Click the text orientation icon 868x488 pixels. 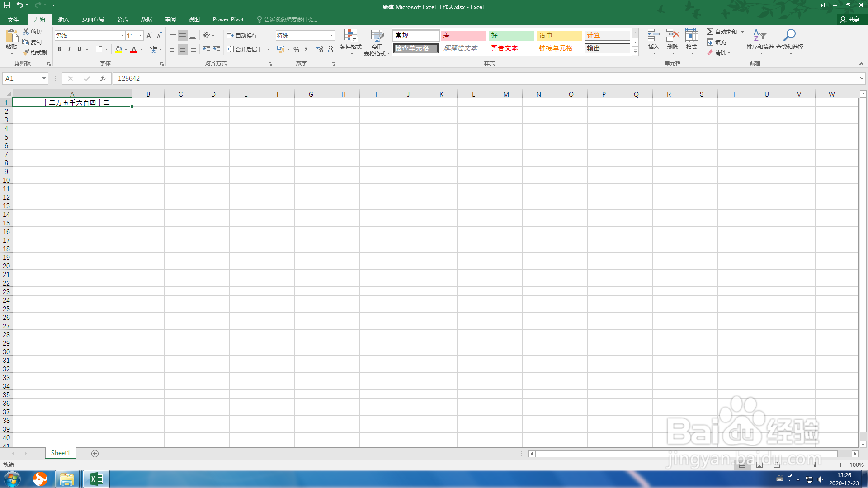point(207,35)
